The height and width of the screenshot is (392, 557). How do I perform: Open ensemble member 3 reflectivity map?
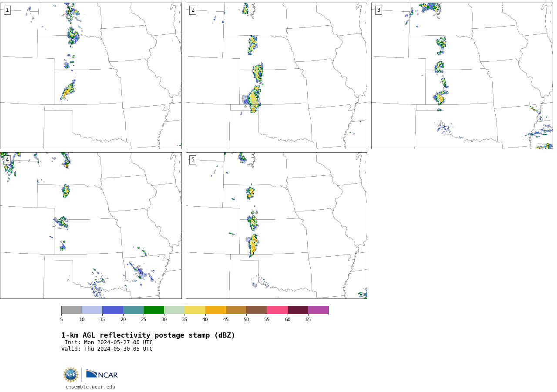coord(462,76)
